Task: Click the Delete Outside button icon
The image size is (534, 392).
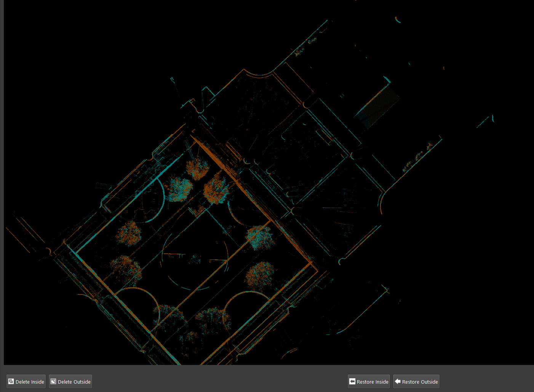Action: click(x=53, y=381)
